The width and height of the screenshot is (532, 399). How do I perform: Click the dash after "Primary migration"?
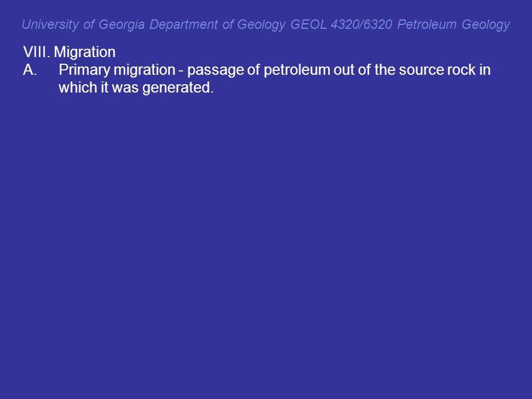click(181, 70)
